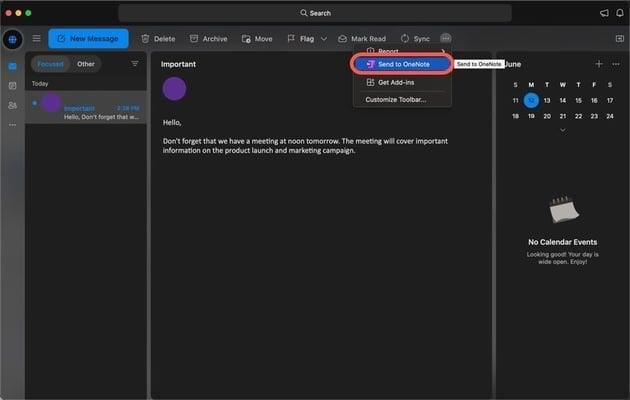Open the Report submenu
This screenshot has height=400, width=630.
(403, 51)
